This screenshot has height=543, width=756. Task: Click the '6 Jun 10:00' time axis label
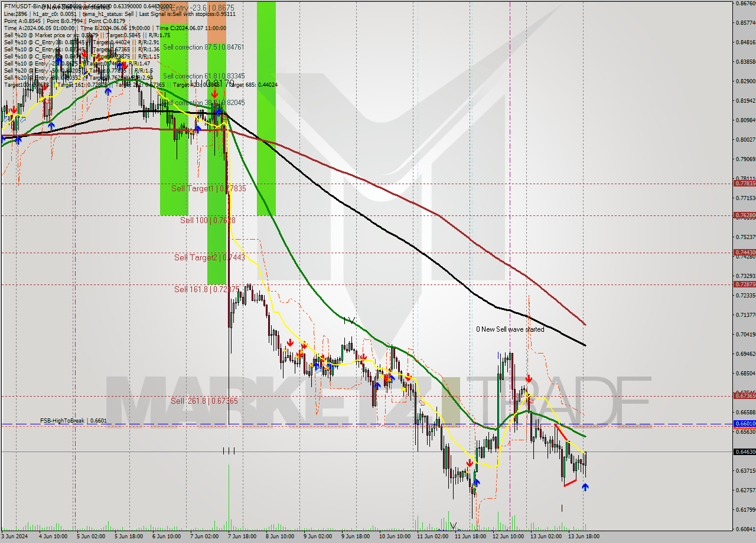(x=167, y=537)
